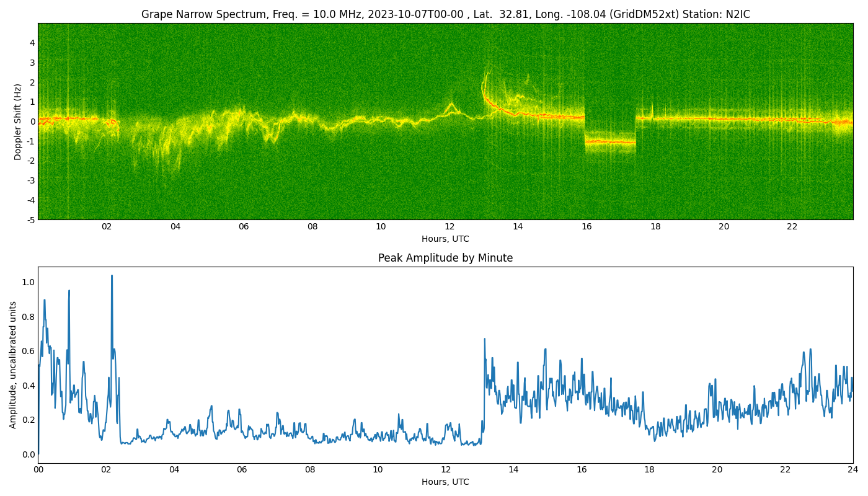Click the 08 hour tick on amplitude axis
Image resolution: width=868 pixels, height=496 pixels.
point(310,469)
